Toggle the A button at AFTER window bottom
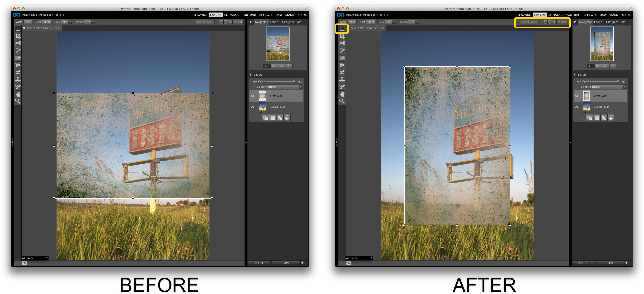 pyautogui.click(x=348, y=263)
